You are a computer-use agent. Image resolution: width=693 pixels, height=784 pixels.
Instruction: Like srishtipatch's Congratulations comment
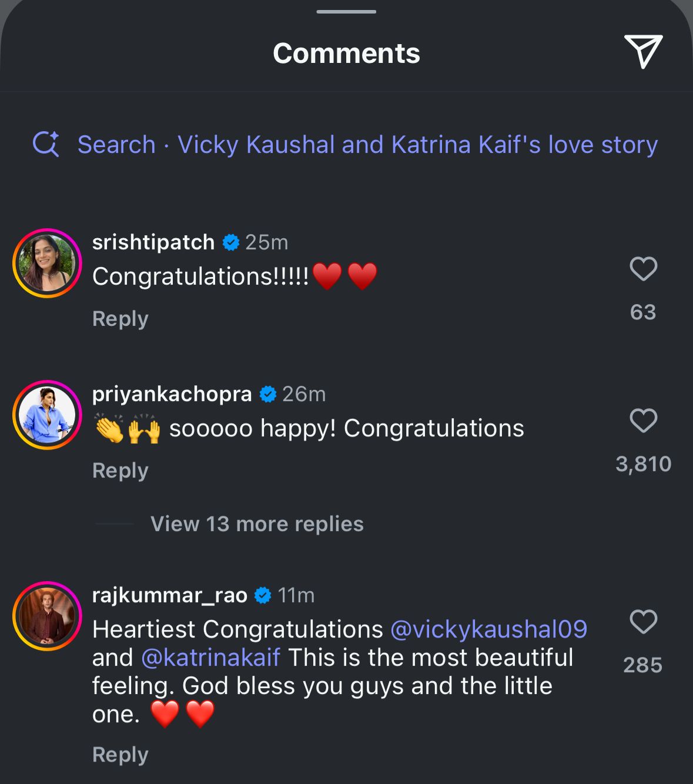(x=643, y=269)
